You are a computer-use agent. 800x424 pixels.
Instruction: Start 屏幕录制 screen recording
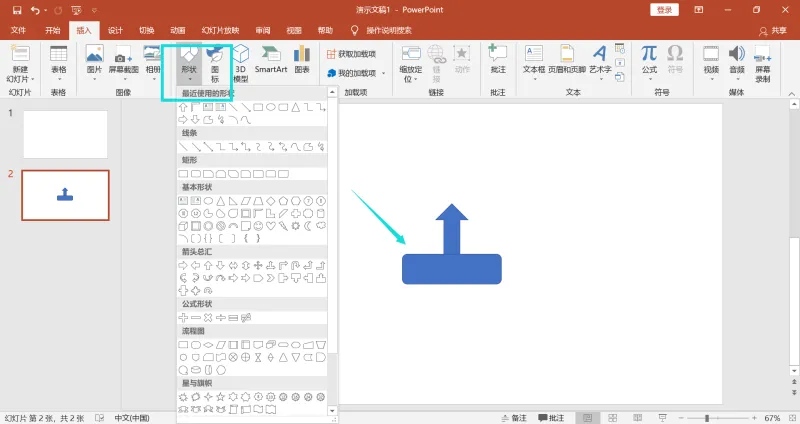[763, 64]
